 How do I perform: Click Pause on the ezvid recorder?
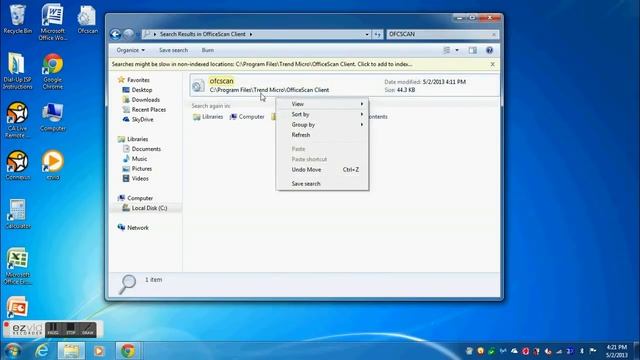click(x=53, y=329)
